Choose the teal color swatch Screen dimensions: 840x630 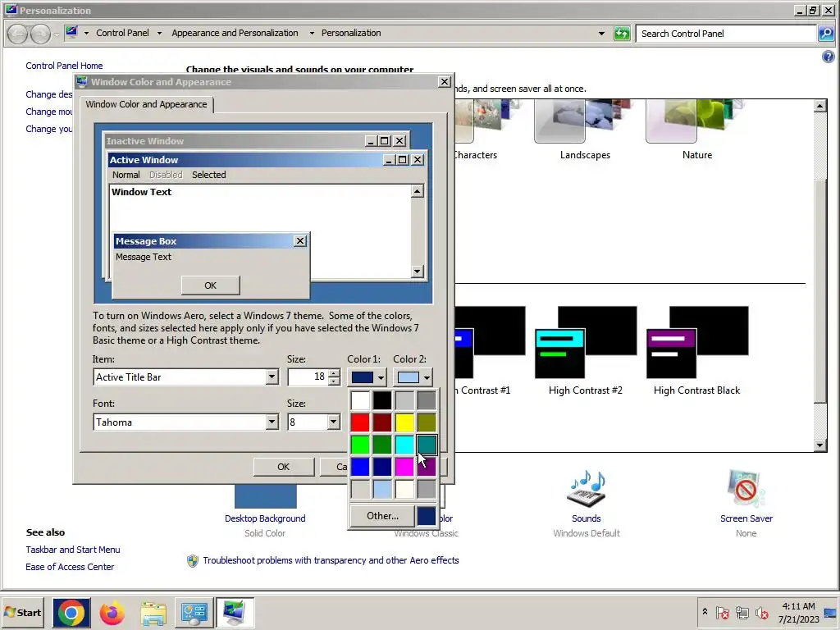pos(427,445)
